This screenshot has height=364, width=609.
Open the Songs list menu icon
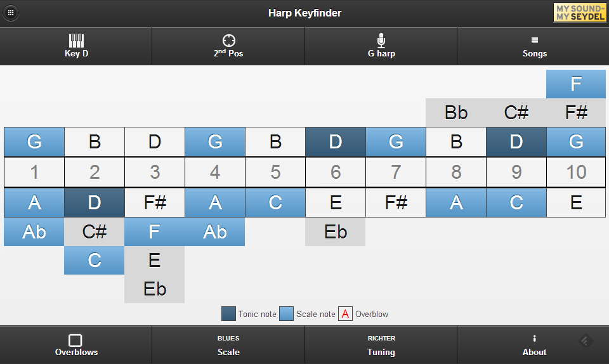(534, 41)
